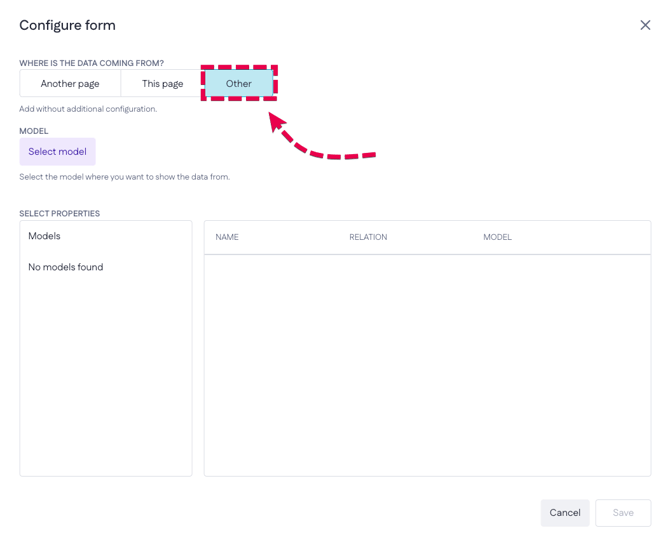
Task: Select the Another page data source
Action: pos(70,83)
